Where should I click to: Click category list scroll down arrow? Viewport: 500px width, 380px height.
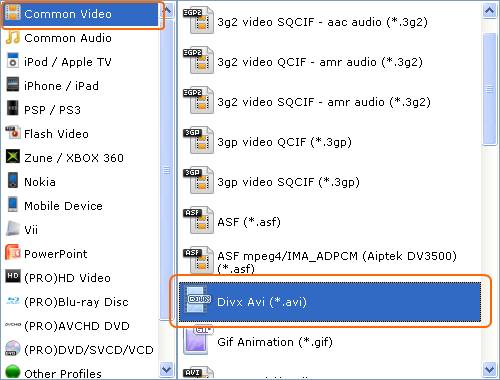click(166, 369)
